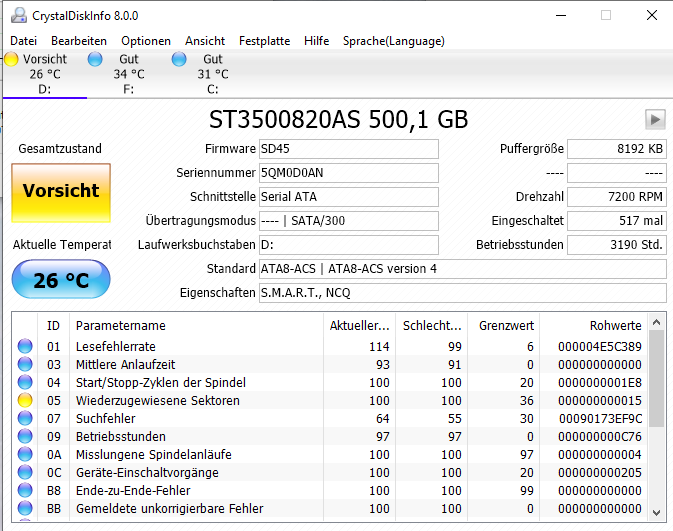
Task: Click the Standard field showing ATA8-ACS
Action: pos(463,269)
